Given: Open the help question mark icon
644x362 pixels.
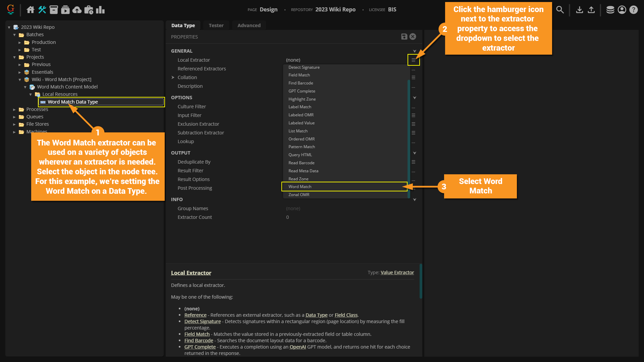Looking at the screenshot, I should (633, 10).
